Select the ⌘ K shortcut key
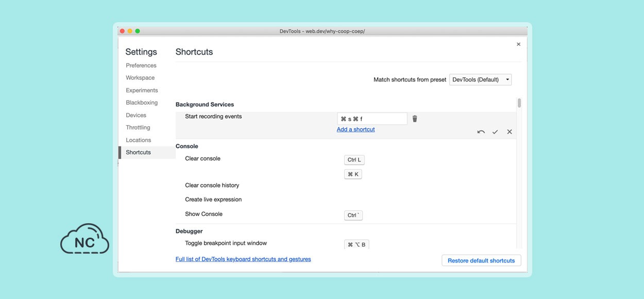This screenshot has height=299, width=644. [353, 174]
